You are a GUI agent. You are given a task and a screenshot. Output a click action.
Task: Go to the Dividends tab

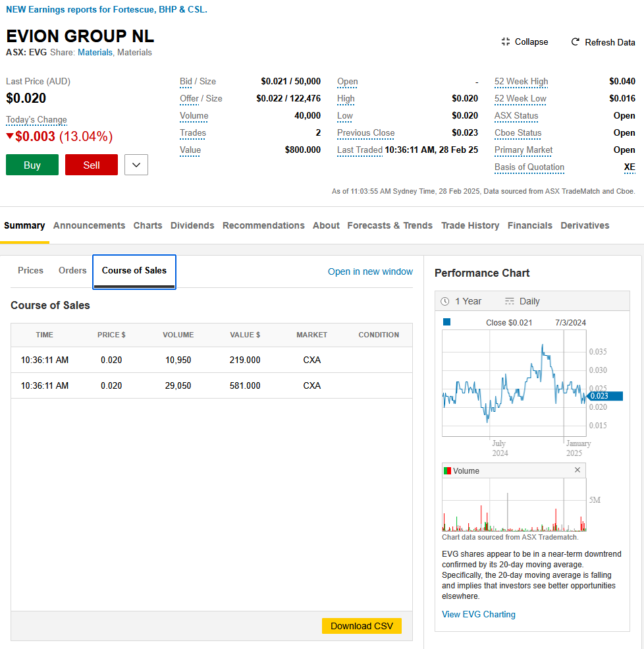click(x=192, y=225)
